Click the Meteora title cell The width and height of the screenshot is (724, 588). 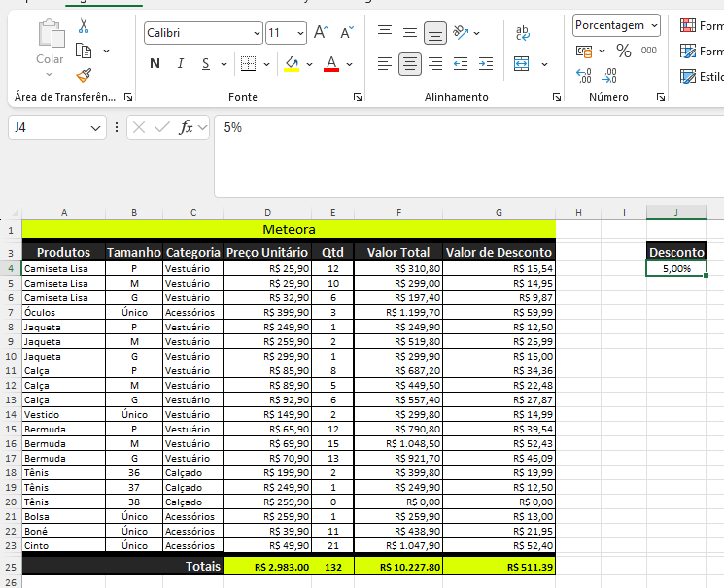(289, 229)
